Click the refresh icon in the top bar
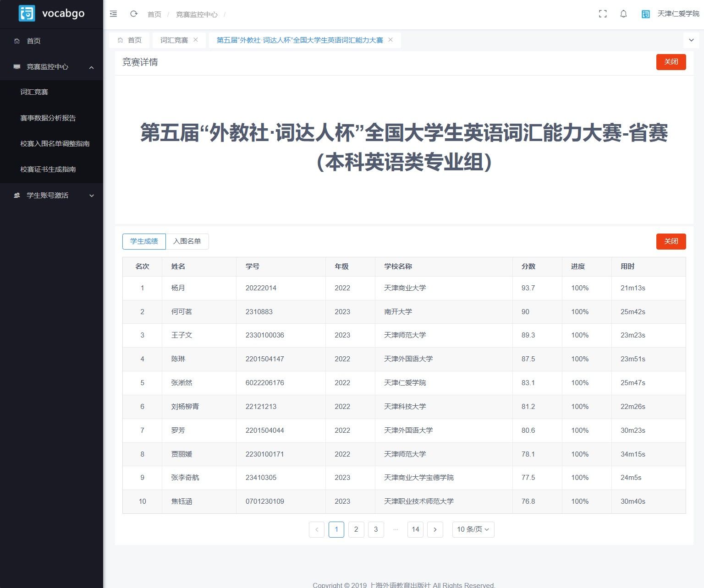This screenshot has height=588, width=704. pos(134,14)
